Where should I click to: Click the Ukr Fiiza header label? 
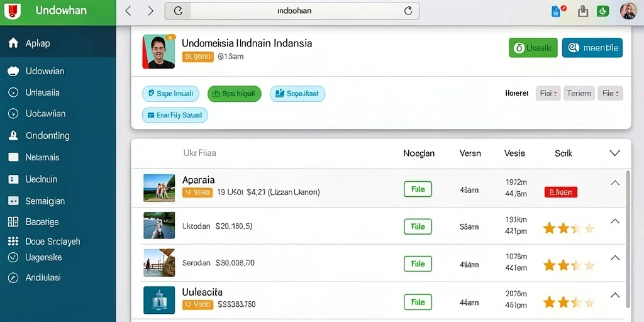point(199,153)
